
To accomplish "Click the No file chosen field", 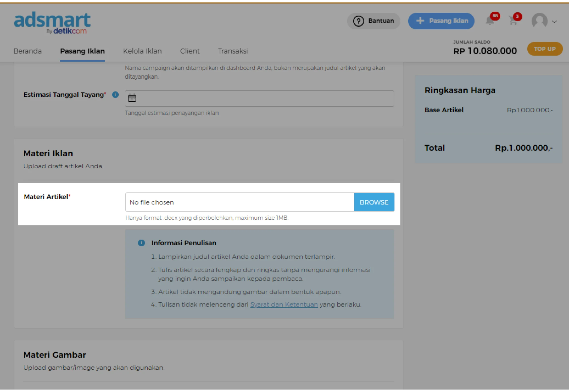I will tap(240, 202).
